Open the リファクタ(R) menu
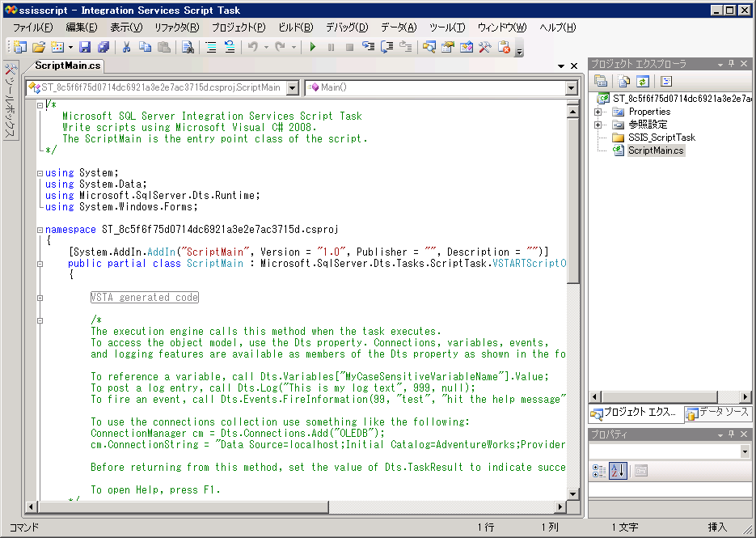Viewport: 756px width, 538px height. 176,28
